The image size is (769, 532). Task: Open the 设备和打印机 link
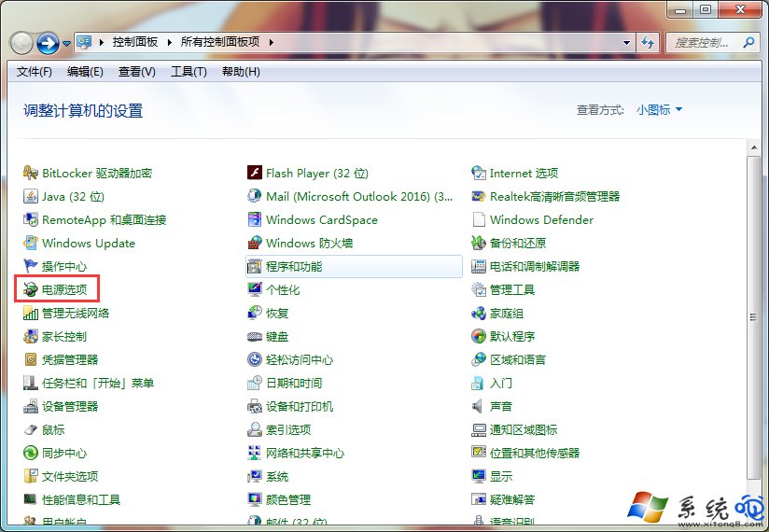click(x=300, y=407)
